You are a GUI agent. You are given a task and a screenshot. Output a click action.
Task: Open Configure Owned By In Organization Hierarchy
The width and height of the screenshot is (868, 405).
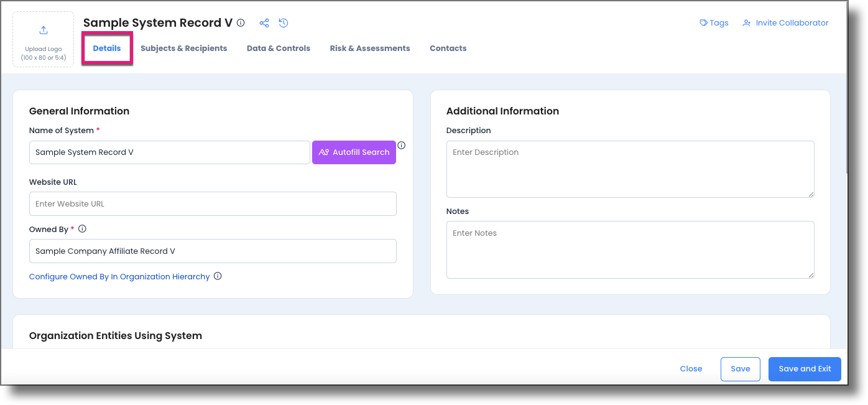[119, 276]
